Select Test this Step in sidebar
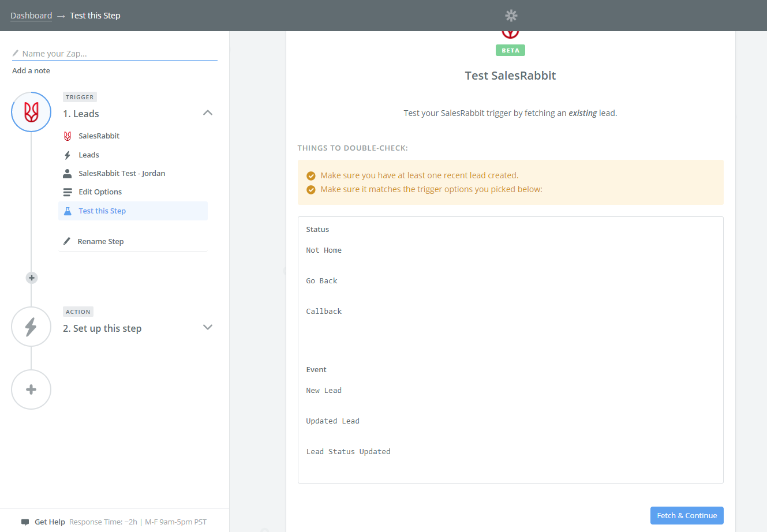 tap(133, 211)
